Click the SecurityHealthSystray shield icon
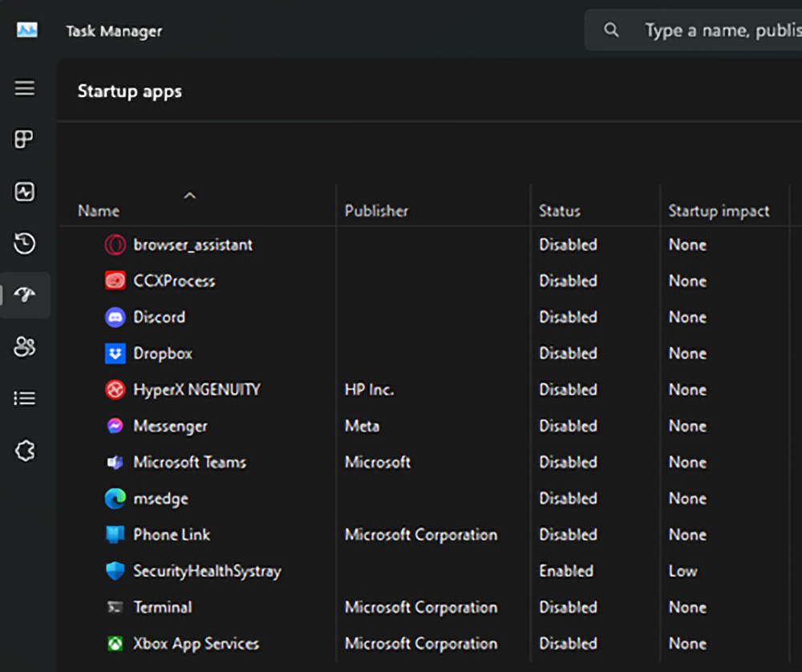Viewport: 802px width, 672px height. pyautogui.click(x=115, y=571)
